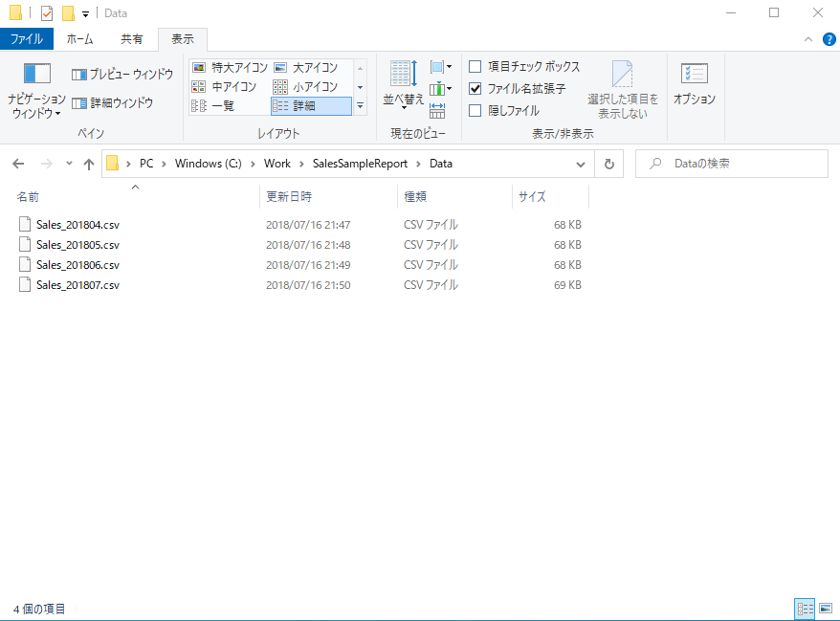This screenshot has height=621, width=840.
Task: Go forward with the right arrow
Action: click(47, 164)
